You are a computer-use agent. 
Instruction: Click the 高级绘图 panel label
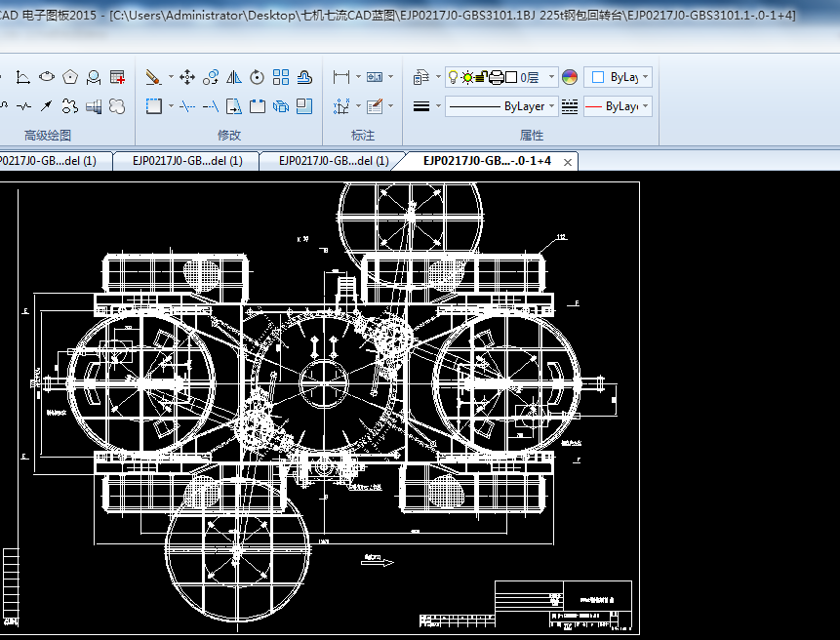coord(48,136)
